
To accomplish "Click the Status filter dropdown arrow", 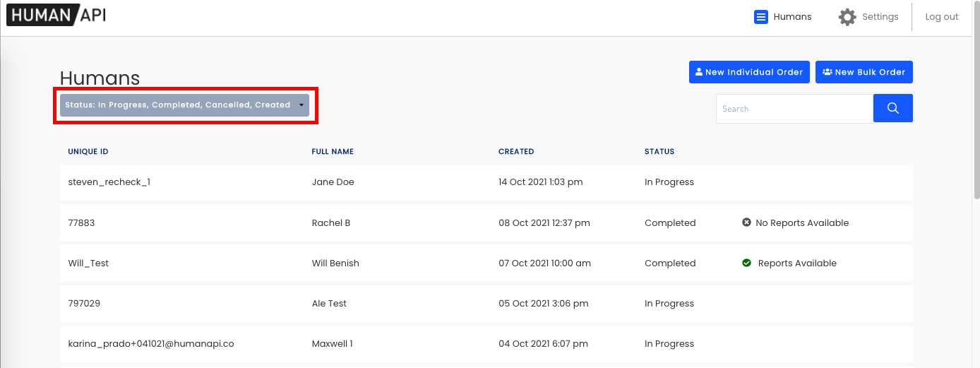I will 301,105.
